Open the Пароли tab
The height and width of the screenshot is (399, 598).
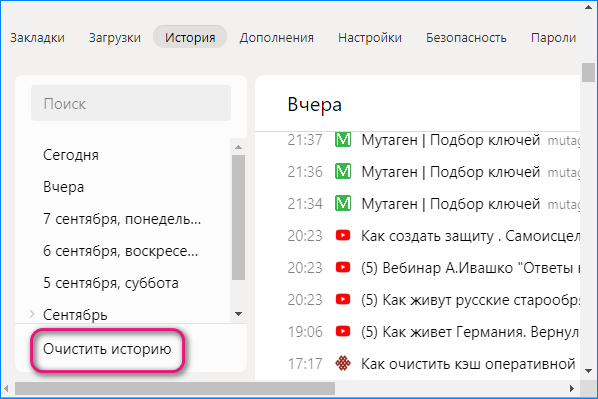pyautogui.click(x=553, y=38)
